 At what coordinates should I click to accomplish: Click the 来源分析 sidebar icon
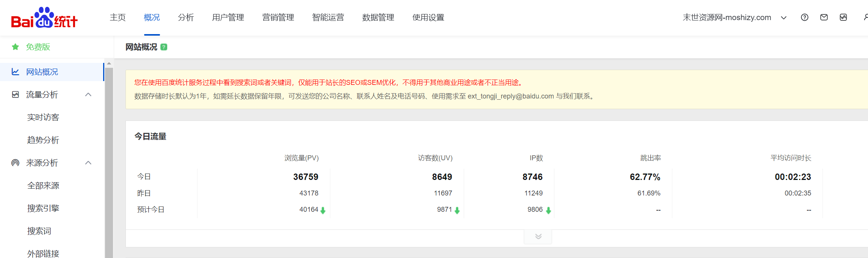coord(15,163)
